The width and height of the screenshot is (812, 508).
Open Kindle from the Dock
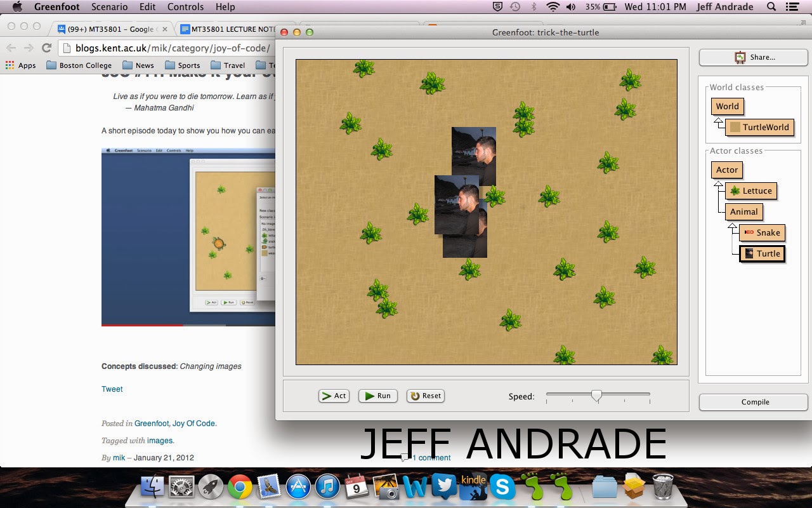pyautogui.click(x=473, y=487)
